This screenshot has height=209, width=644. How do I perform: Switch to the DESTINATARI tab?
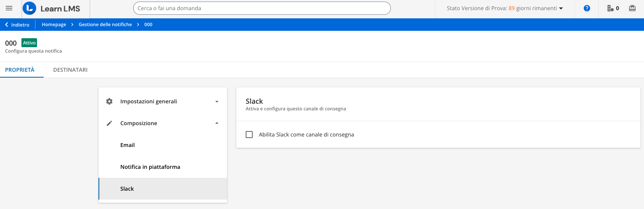70,70
